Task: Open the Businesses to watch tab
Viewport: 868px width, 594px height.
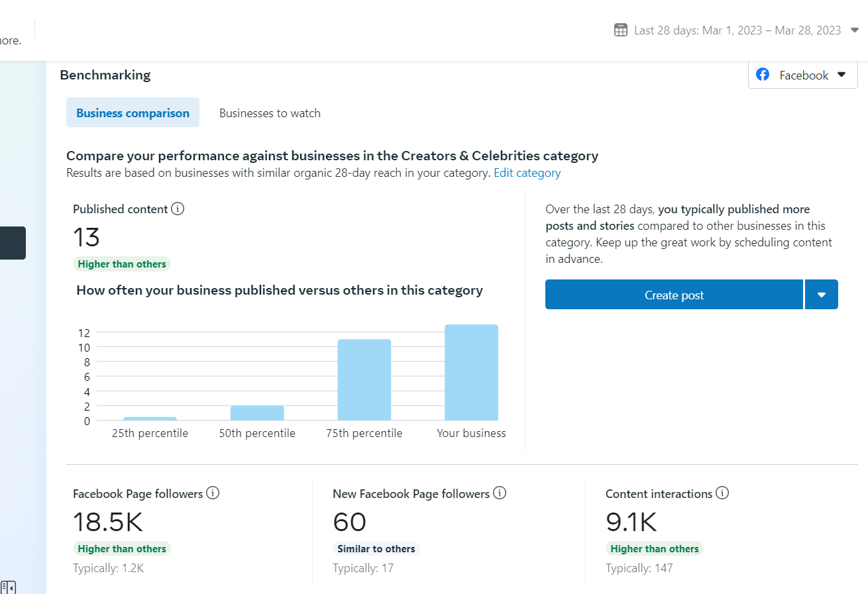Action: point(270,113)
